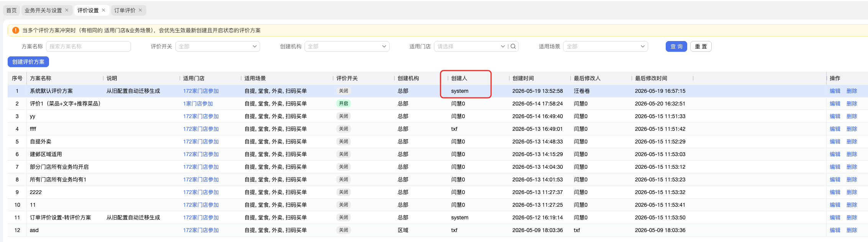This screenshot has height=242, width=868.
Task: Toggle the 关闭 status for row asd
Action: (344, 230)
